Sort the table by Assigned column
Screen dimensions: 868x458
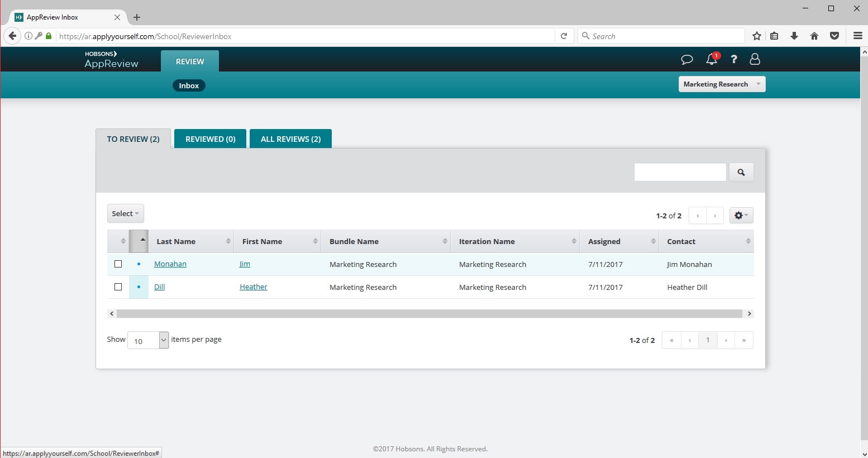tap(604, 242)
